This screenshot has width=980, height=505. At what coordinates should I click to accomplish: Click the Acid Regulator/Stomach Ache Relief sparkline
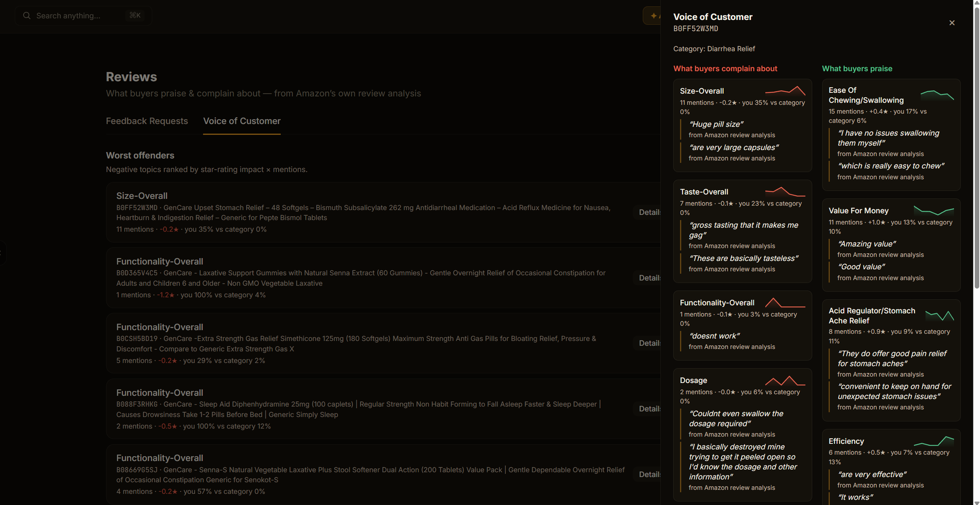point(940,316)
